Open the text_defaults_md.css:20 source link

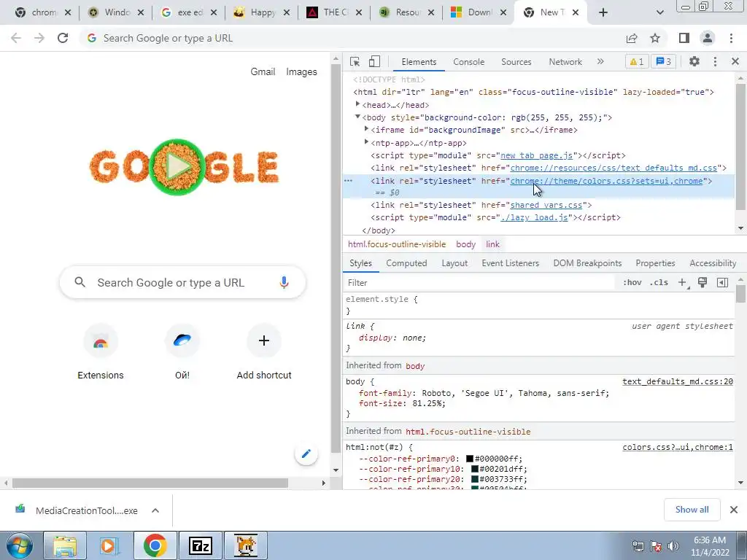[x=678, y=381]
